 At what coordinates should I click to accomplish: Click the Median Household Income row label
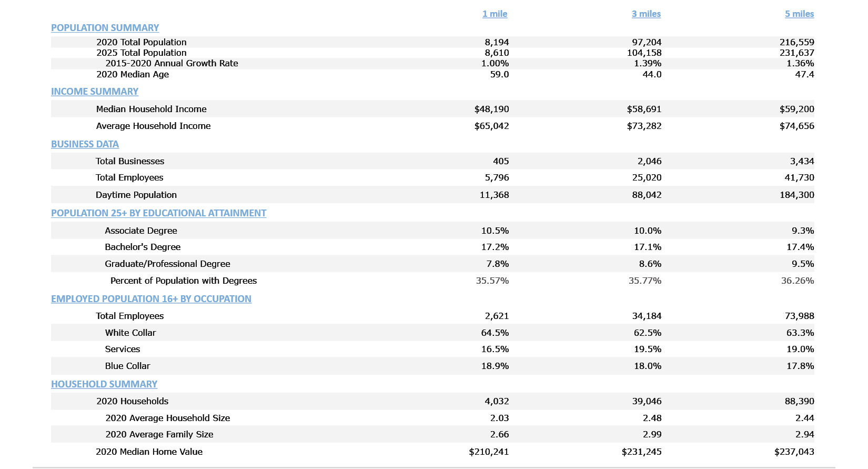(x=151, y=109)
